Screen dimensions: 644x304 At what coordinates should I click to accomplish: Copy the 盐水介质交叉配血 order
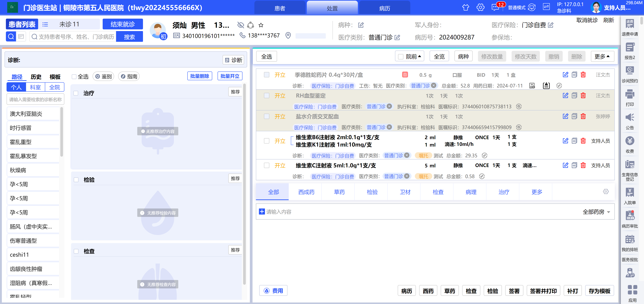tap(574, 116)
